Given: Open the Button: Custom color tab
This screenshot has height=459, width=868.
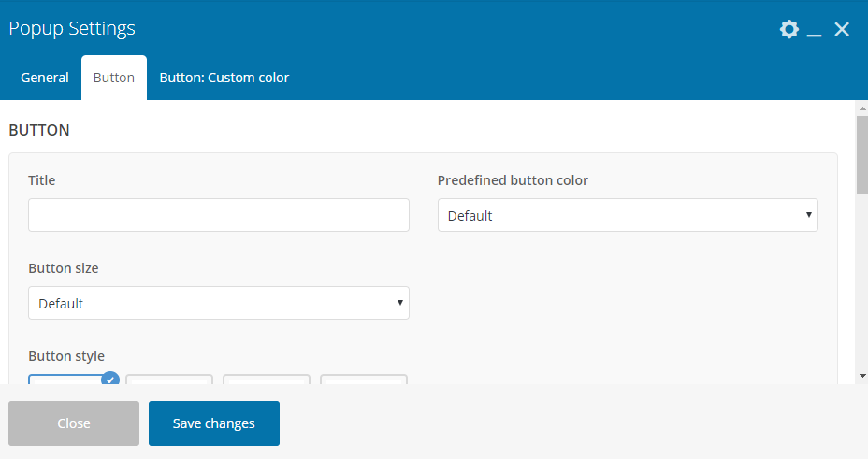Looking at the screenshot, I should pyautogui.click(x=224, y=78).
